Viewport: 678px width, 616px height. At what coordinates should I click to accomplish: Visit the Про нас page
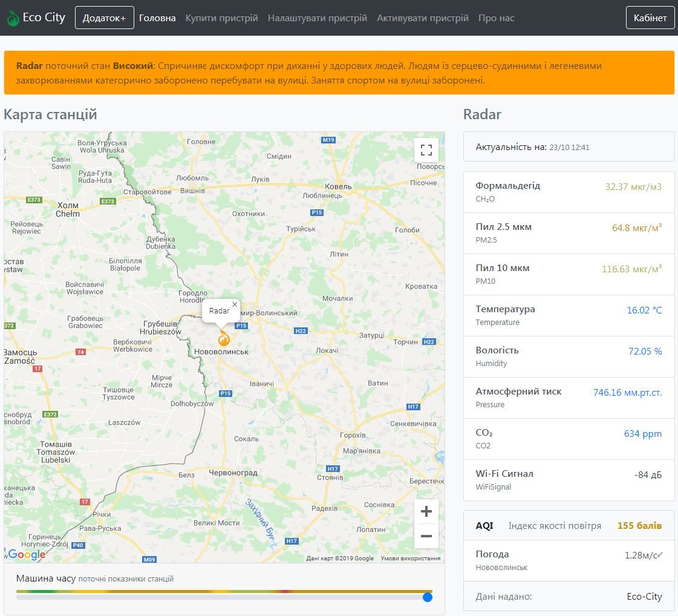[496, 18]
